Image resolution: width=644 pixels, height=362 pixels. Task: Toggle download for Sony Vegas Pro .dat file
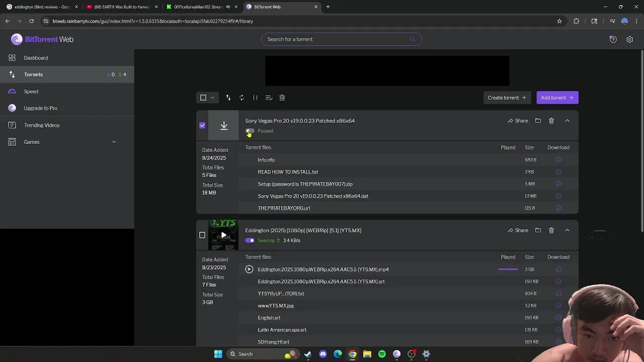tap(558, 196)
